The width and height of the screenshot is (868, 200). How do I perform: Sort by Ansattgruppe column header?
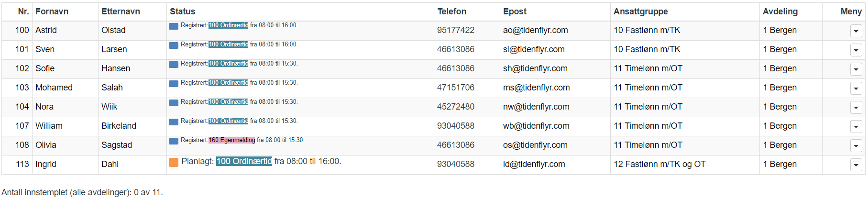[x=641, y=11]
